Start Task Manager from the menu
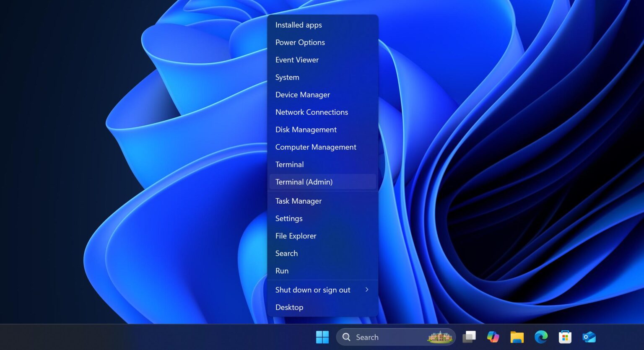 coord(299,201)
